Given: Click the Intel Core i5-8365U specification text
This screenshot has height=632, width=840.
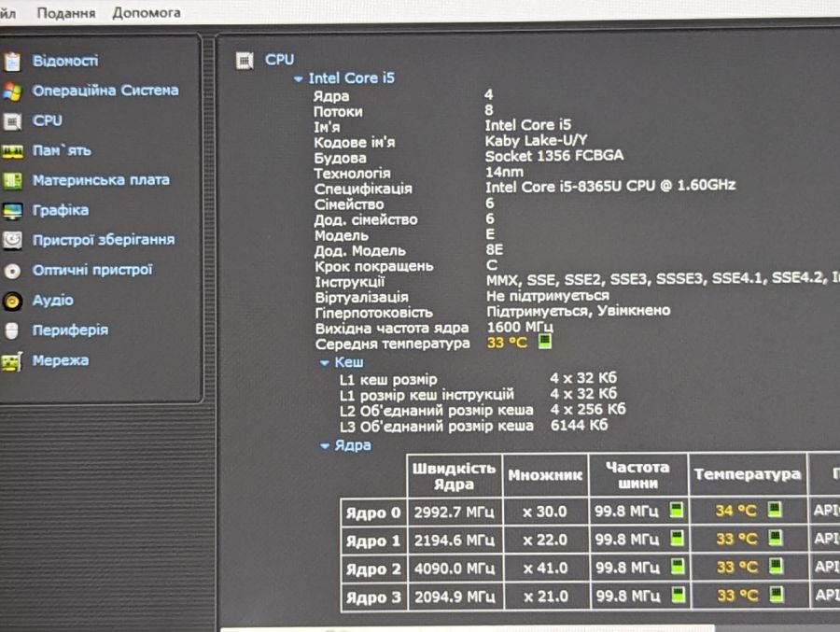Looking at the screenshot, I should pyautogui.click(x=610, y=186).
